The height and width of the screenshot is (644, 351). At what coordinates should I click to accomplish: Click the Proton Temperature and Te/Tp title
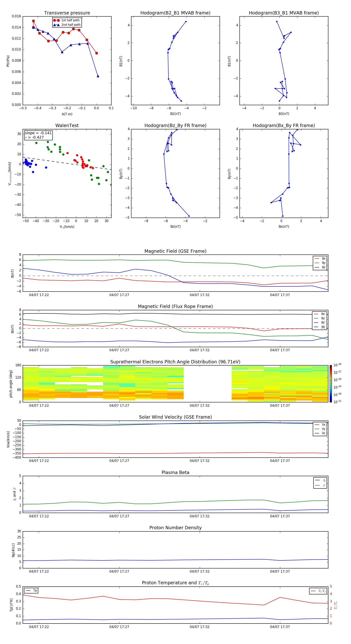[175, 583]
